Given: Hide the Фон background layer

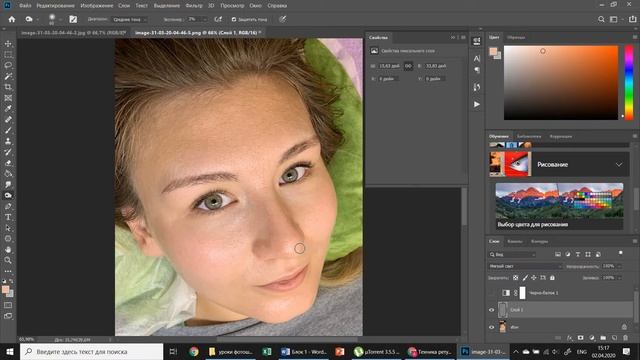Looking at the screenshot, I should tap(491, 327).
